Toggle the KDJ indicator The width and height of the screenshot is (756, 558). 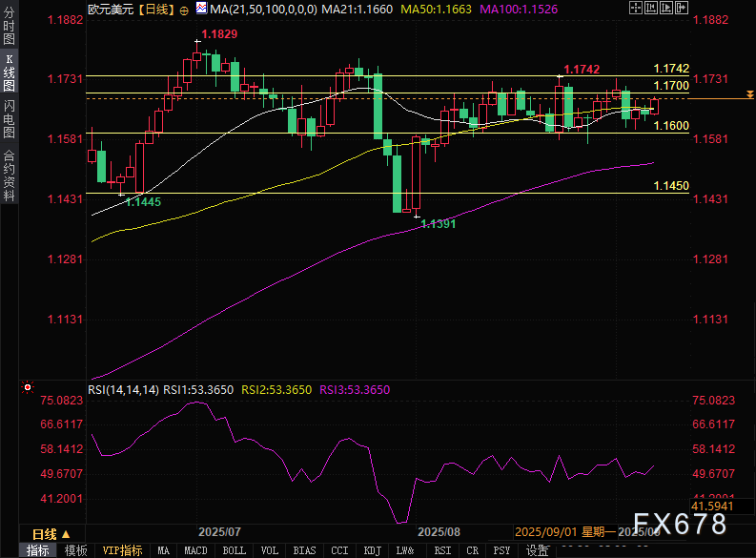click(372, 550)
